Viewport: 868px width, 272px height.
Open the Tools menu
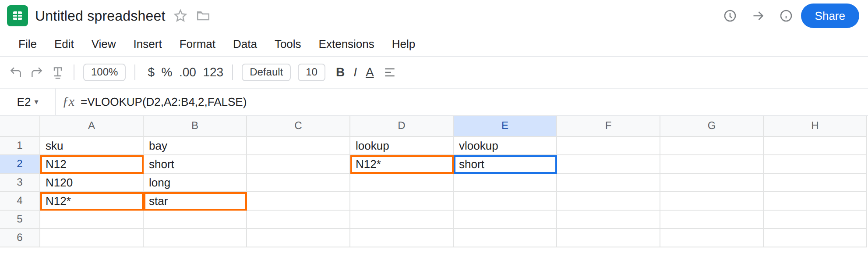(x=288, y=44)
